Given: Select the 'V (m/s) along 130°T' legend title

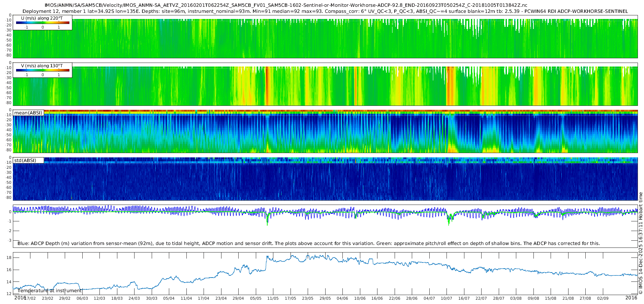Looking at the screenshot, I should coord(42,66).
